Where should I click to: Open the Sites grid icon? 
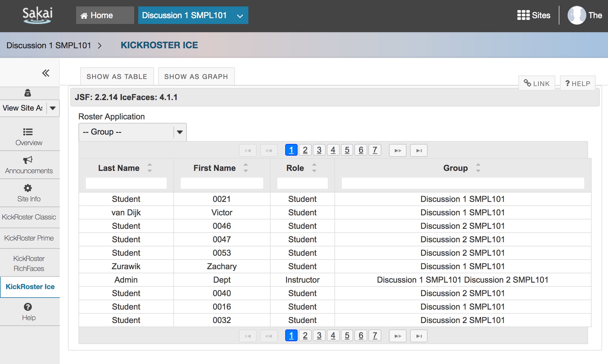click(x=523, y=15)
